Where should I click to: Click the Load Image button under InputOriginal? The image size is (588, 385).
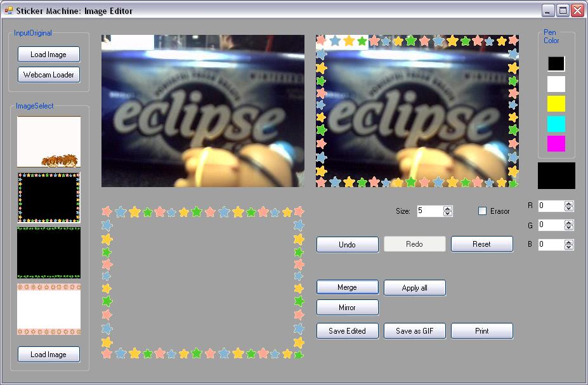tap(48, 55)
